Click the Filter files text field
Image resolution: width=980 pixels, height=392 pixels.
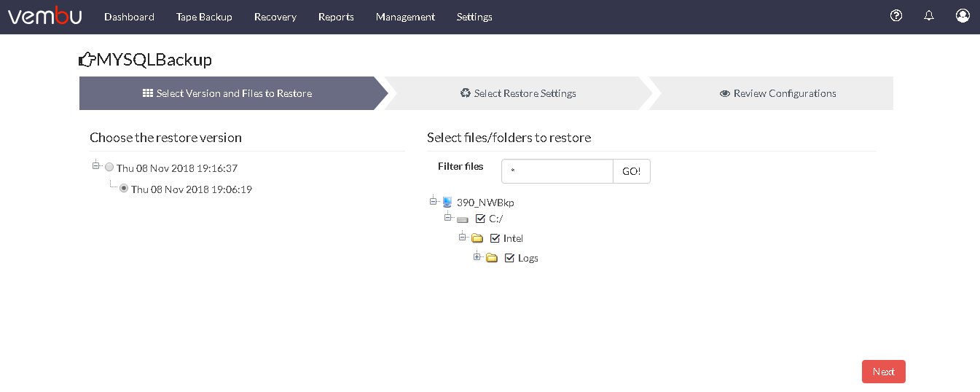pyautogui.click(x=557, y=171)
